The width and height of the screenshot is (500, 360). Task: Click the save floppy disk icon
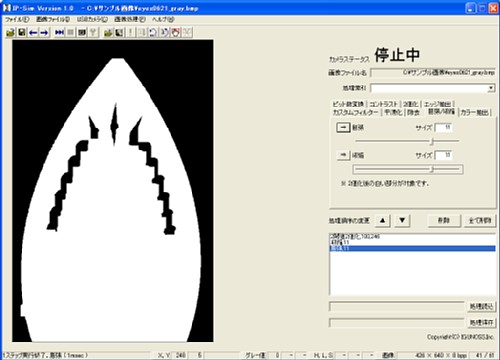(22, 32)
